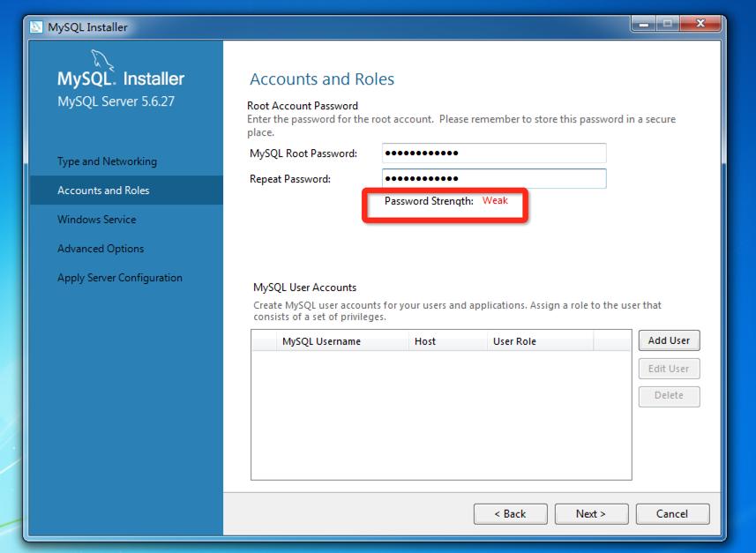Select the Type and Networking step
Image resolution: width=756 pixels, height=553 pixels.
click(x=109, y=161)
